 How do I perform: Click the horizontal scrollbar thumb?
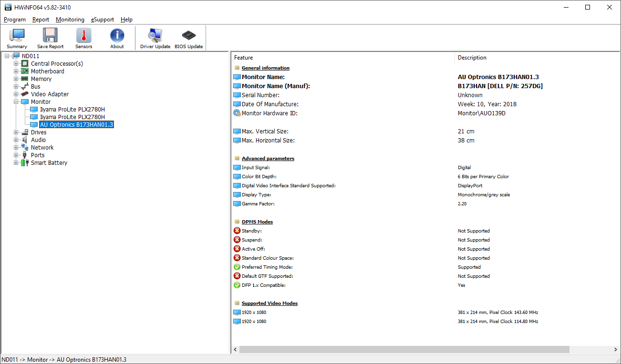[404, 349]
